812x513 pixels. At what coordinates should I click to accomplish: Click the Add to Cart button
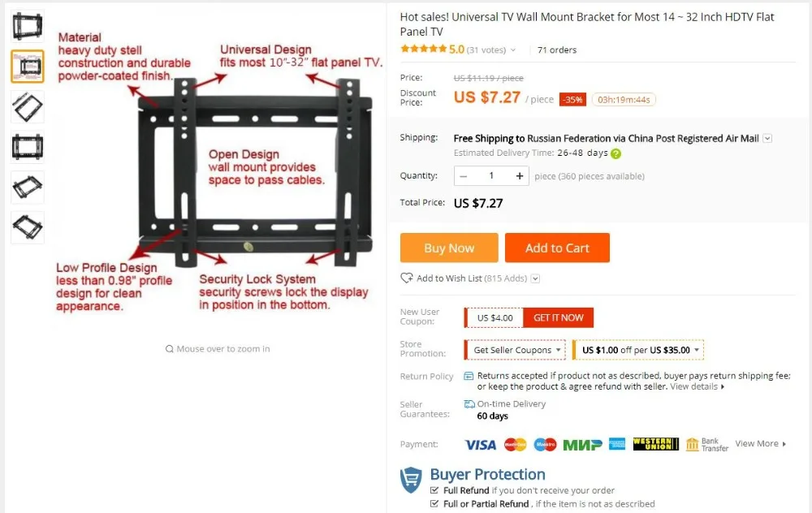click(557, 248)
